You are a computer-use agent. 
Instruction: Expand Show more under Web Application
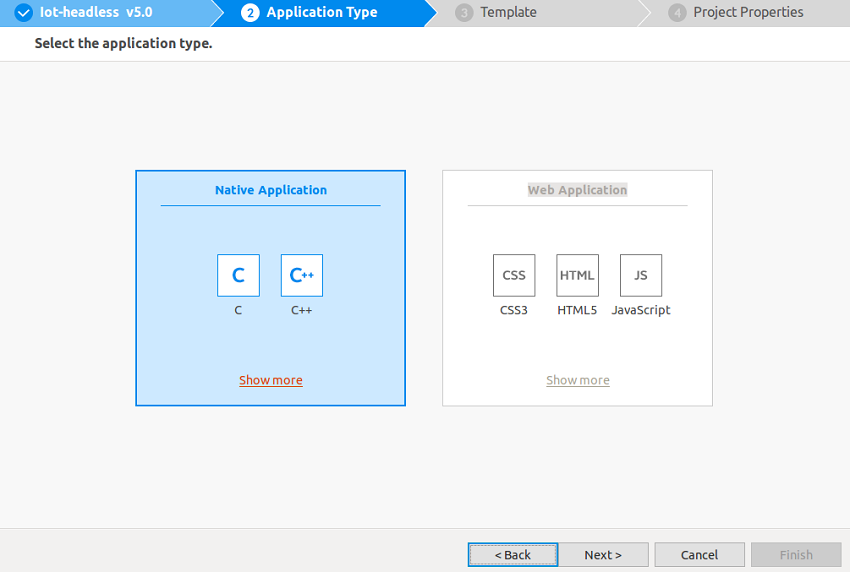577,380
